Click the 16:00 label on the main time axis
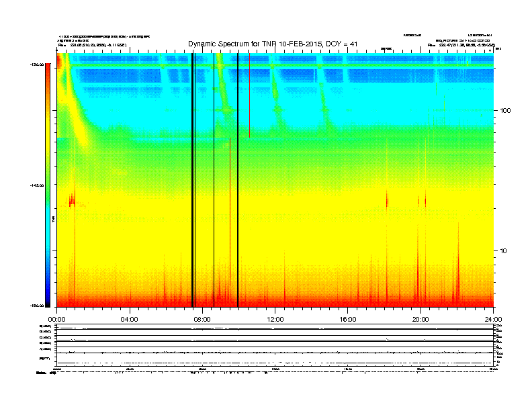This screenshot has width=532, height=411. tap(348, 320)
